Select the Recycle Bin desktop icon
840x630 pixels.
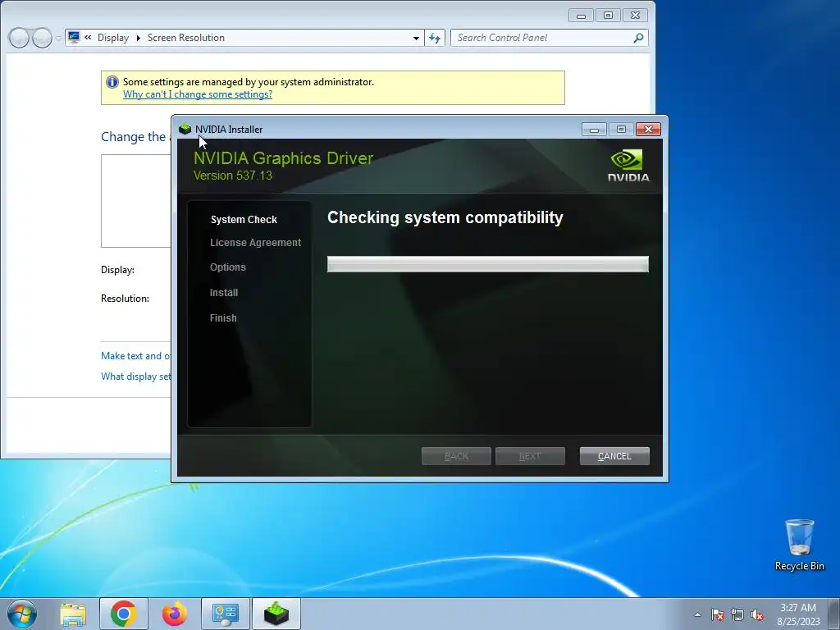click(x=799, y=545)
